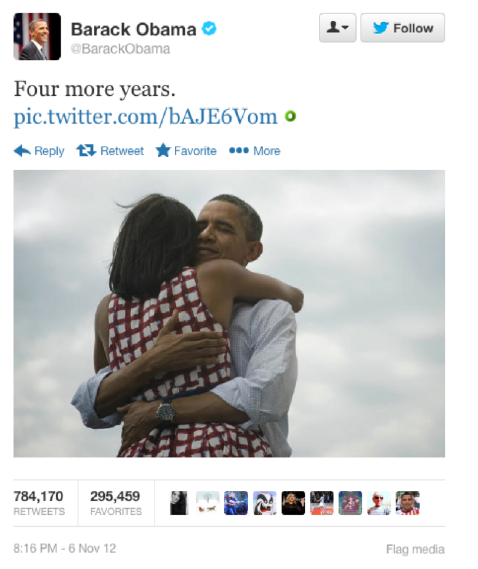The width and height of the screenshot is (478, 569).
Task: Click the first retweeter avatar with dark hair
Action: pyautogui.click(x=179, y=503)
